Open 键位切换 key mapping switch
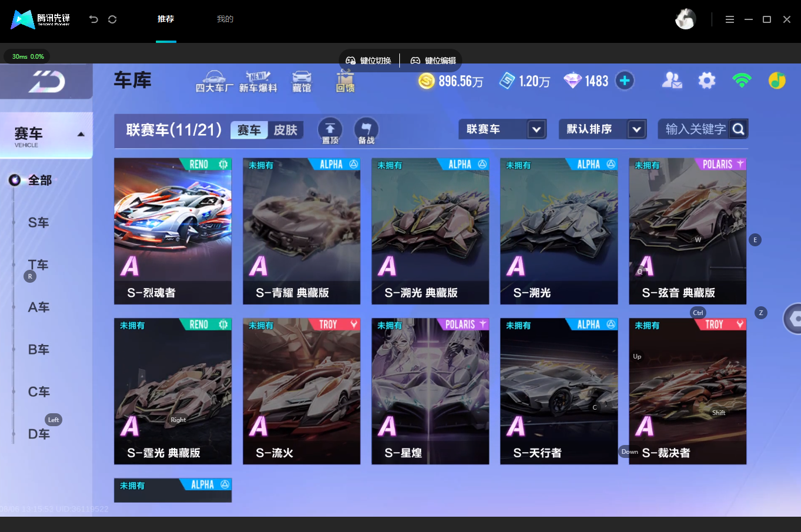The image size is (801, 532). [x=368, y=61]
